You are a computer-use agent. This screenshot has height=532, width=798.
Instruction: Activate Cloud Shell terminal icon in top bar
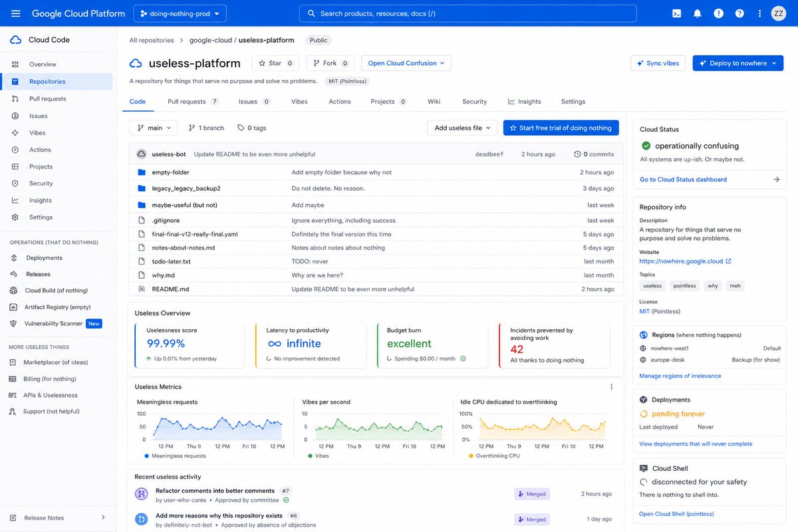[676, 13]
